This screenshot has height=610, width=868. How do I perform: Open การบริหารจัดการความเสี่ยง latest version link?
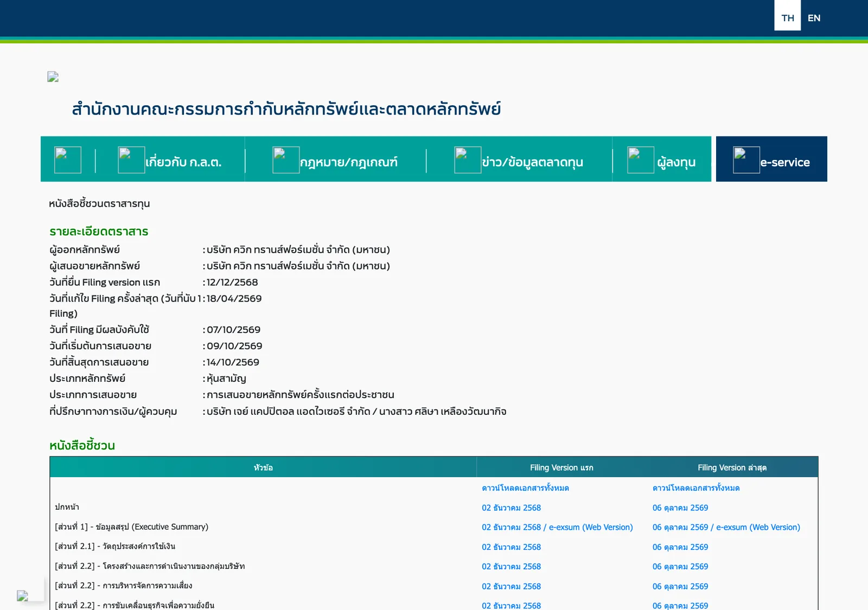click(680, 586)
